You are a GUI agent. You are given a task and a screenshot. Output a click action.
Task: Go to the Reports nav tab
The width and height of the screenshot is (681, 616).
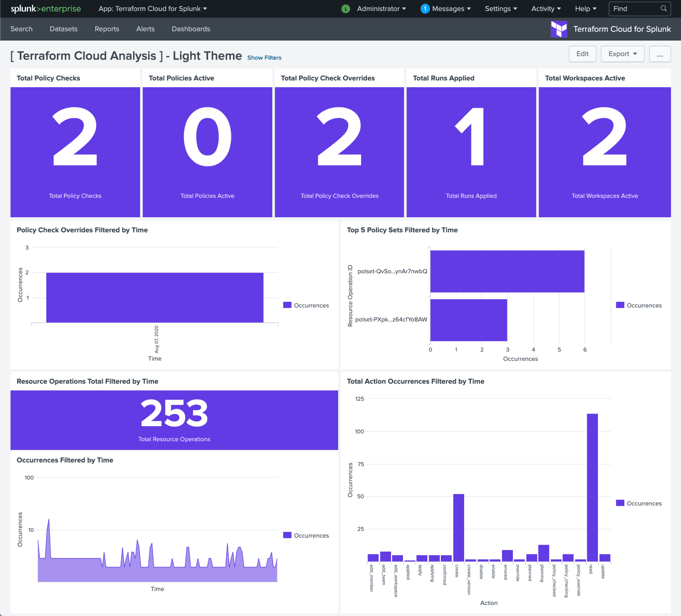[x=107, y=29]
